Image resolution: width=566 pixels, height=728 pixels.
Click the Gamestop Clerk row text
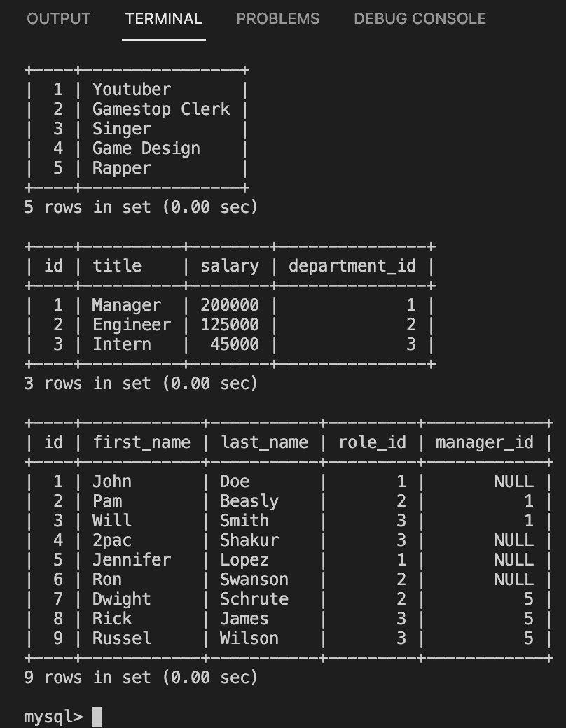click(162, 108)
